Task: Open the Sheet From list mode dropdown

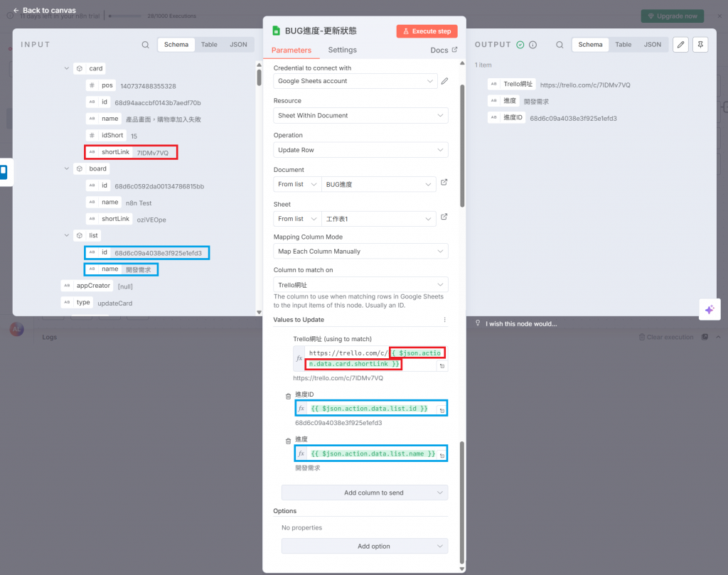Action: coord(297,219)
